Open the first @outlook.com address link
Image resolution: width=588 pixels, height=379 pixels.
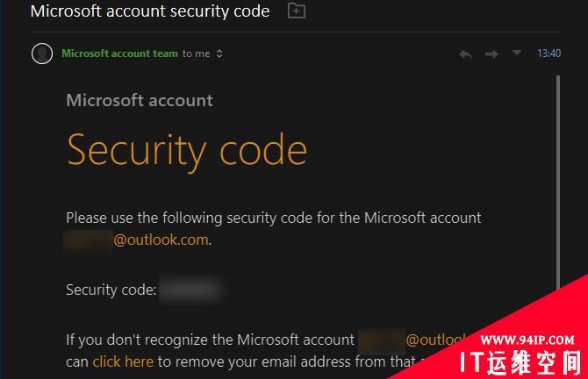click(161, 240)
